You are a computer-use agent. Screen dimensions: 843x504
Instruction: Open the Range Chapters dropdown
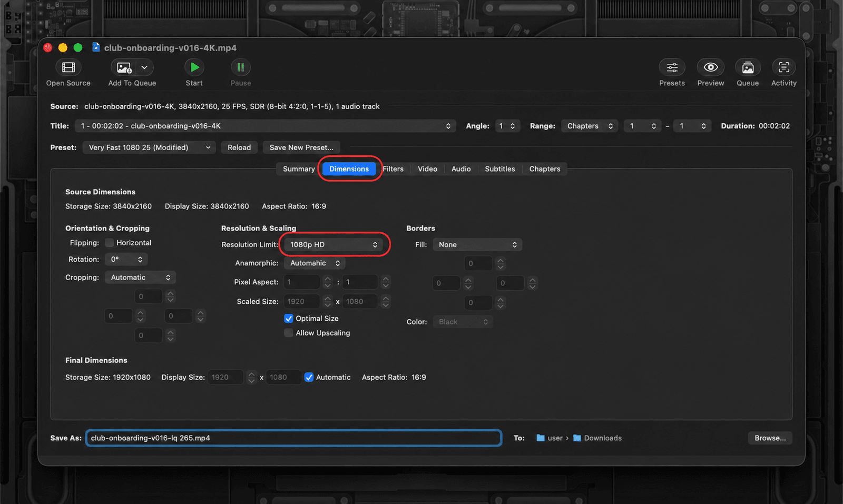(x=590, y=126)
